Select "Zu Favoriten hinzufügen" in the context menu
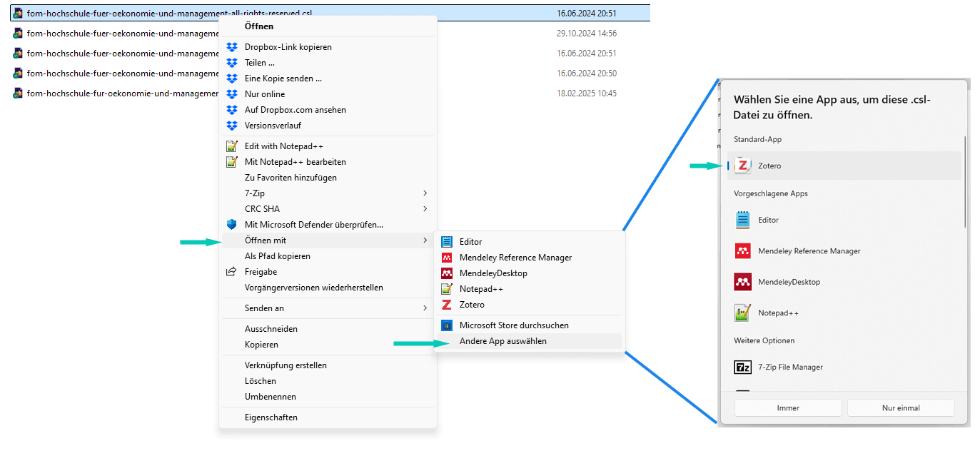This screenshot has width=980, height=451. [291, 178]
